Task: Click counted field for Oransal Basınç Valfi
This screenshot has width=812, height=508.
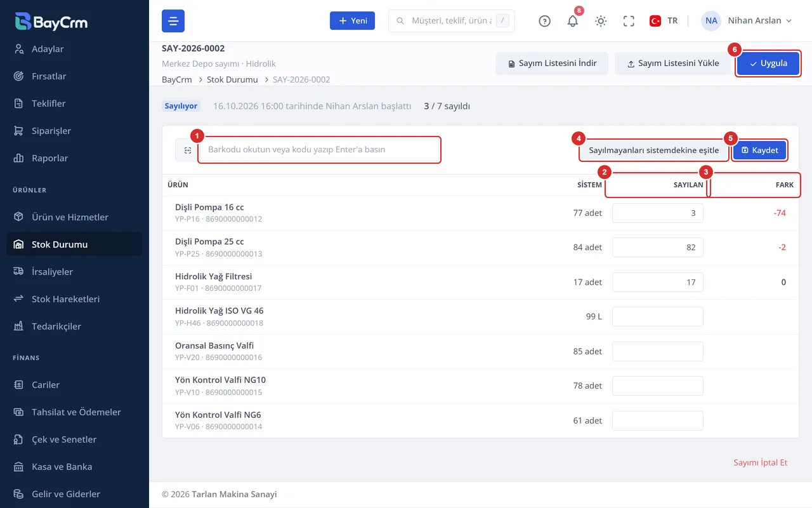Action: [657, 351]
